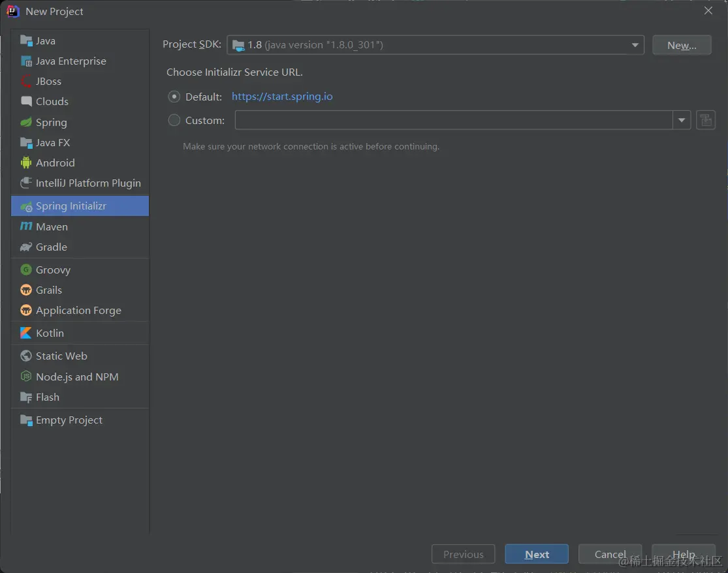This screenshot has width=728, height=573.
Task: Click the Java Enterprise icon
Action: click(26, 61)
